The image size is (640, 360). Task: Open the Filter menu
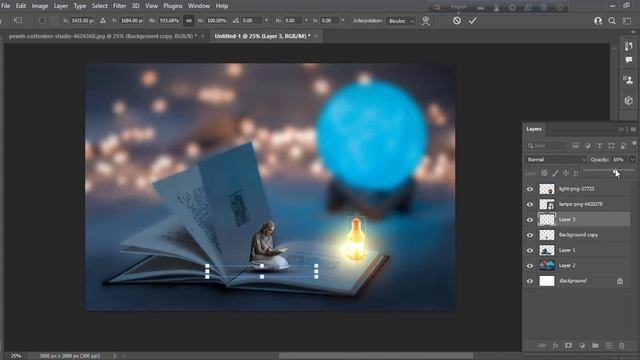coord(120,6)
